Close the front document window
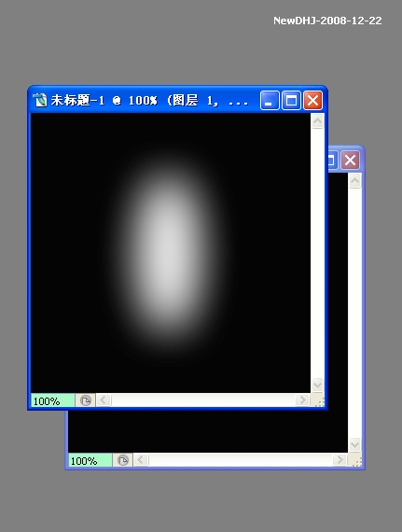 pos(312,101)
